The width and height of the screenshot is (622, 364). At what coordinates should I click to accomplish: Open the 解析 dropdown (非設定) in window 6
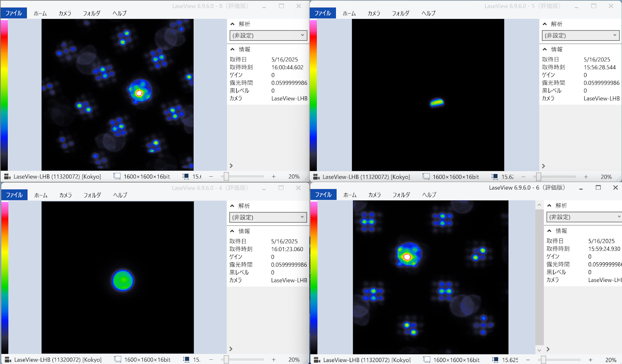tap(584, 217)
